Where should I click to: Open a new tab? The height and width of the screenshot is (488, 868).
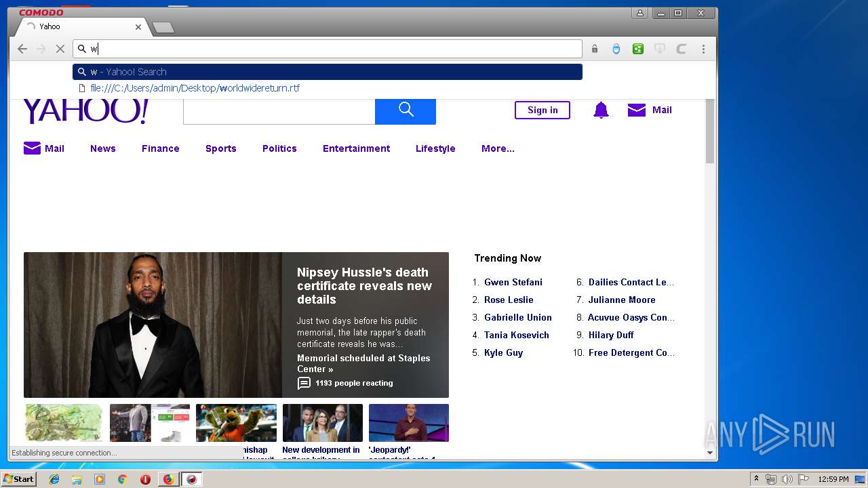coord(163,27)
